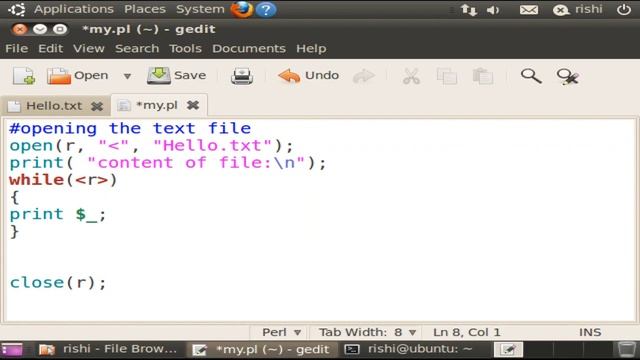Click the Find and Replace icon

(x=567, y=76)
